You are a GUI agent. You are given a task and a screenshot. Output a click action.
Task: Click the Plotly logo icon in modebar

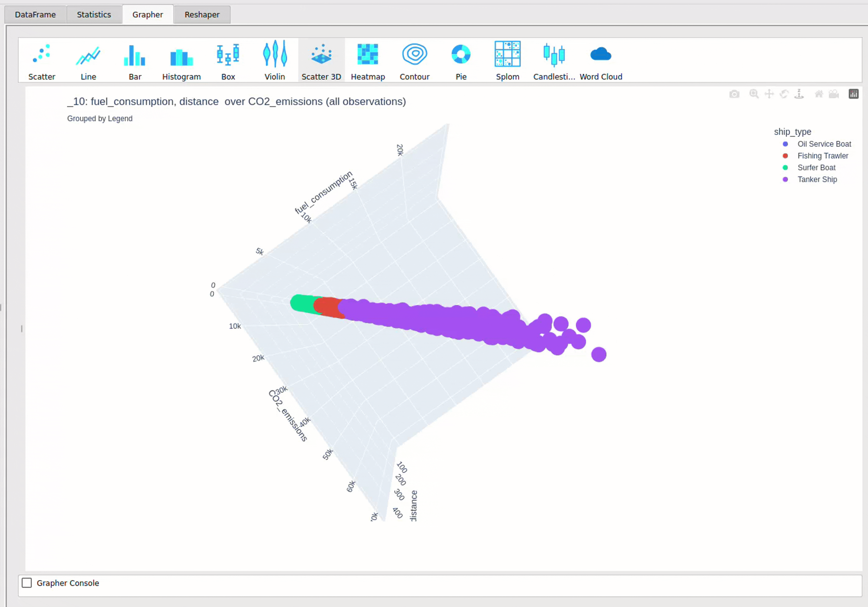click(x=854, y=94)
